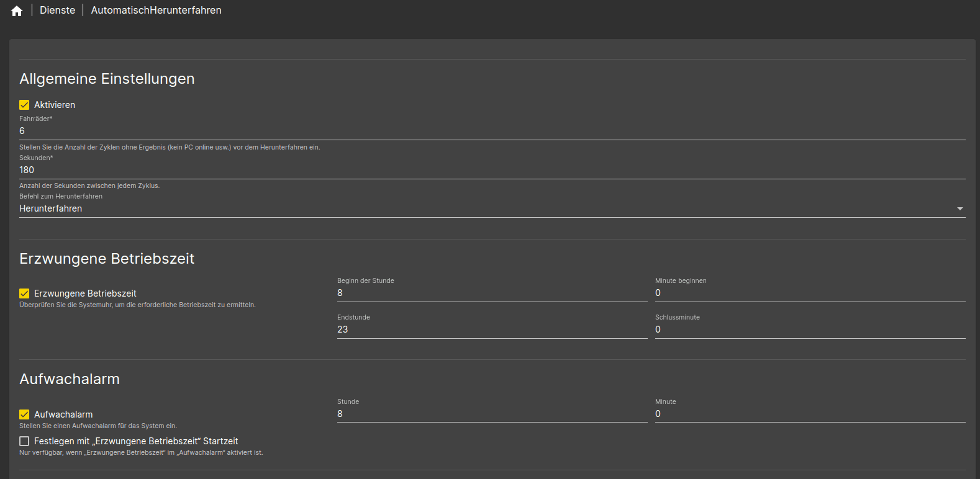
Task: Toggle the Aktivieren checkbox
Action: 25,105
